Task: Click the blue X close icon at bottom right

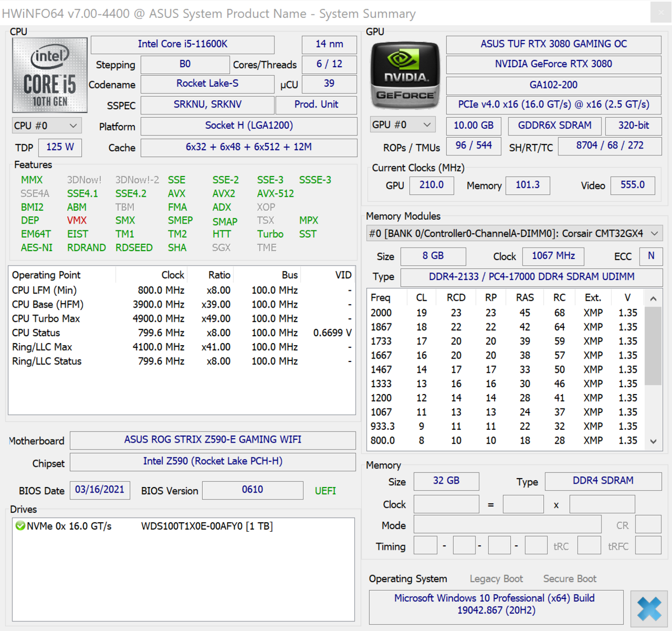Action: pos(649,608)
